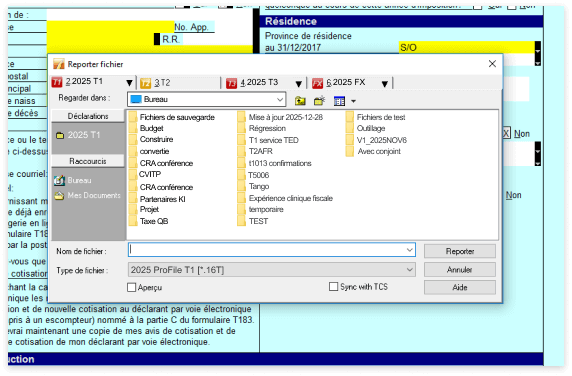Select the CVITP folder
Viewport: 572px width, 376px height.
[145, 174]
